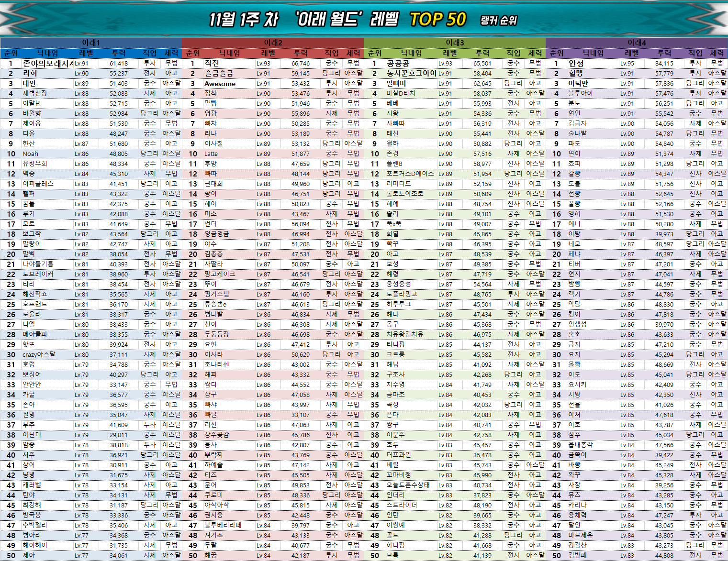Select the nickname Awesome in 이래2
The height and width of the screenshot is (561, 728).
(x=220, y=84)
